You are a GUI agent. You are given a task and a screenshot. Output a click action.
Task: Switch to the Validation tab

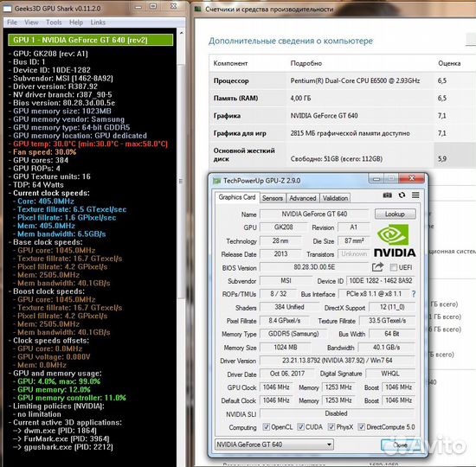pos(335,198)
